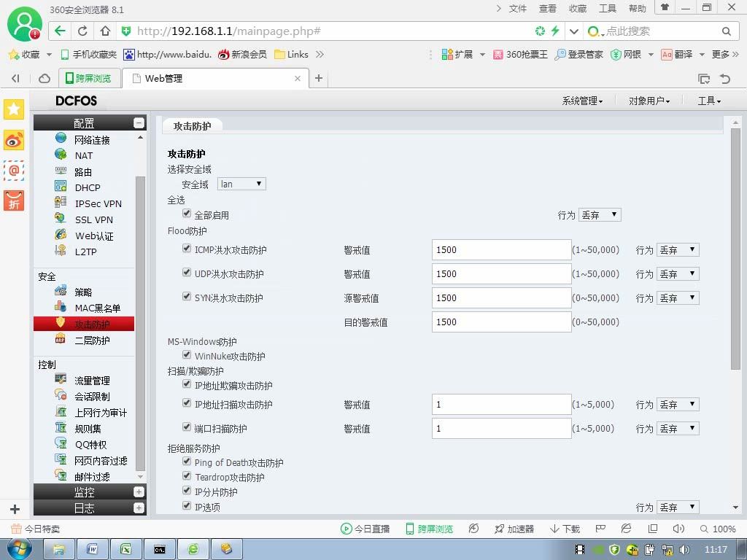Toggle the ICMP洪水攻击防护 checkbox

point(187,248)
